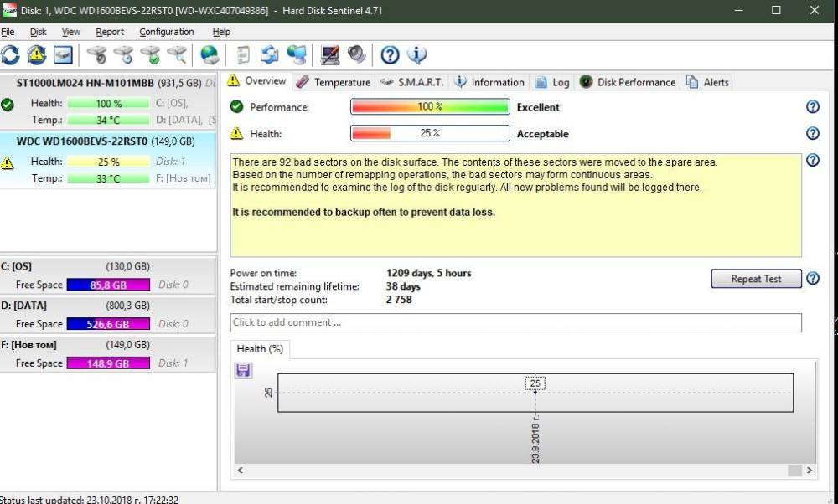Click the '1209 days, 5 hours' power-on value
Screen dimensions: 838x504
(428, 274)
